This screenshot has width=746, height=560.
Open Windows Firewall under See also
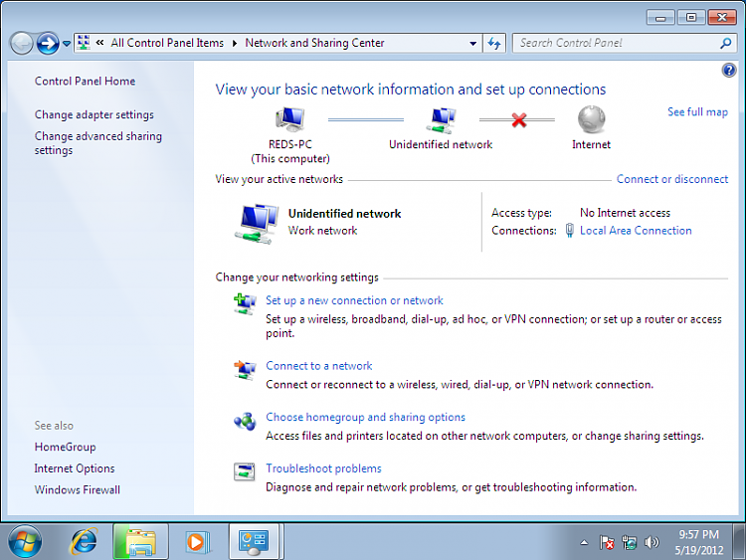point(77,490)
